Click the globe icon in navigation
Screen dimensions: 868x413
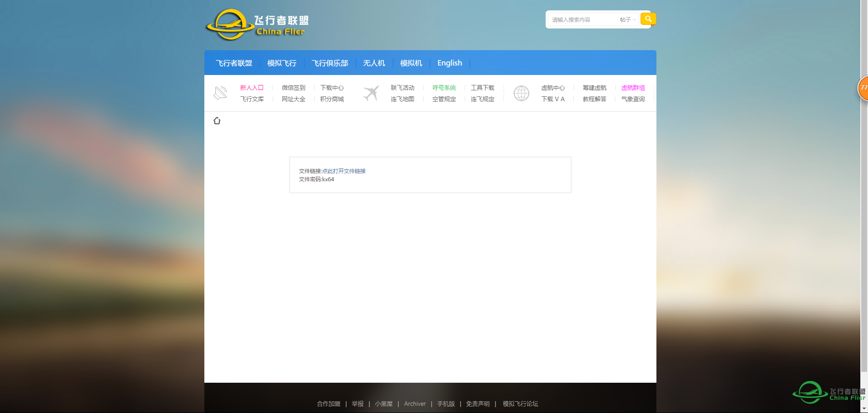tap(521, 93)
